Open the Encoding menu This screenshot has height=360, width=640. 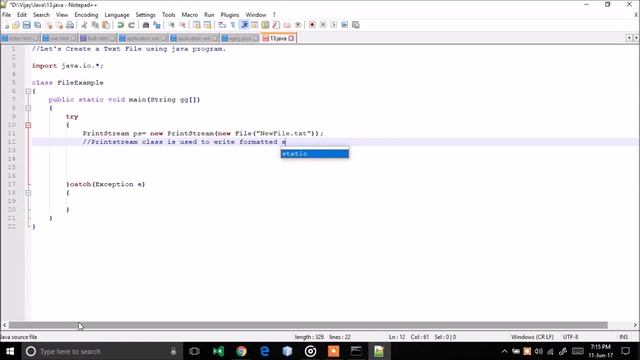(86, 15)
